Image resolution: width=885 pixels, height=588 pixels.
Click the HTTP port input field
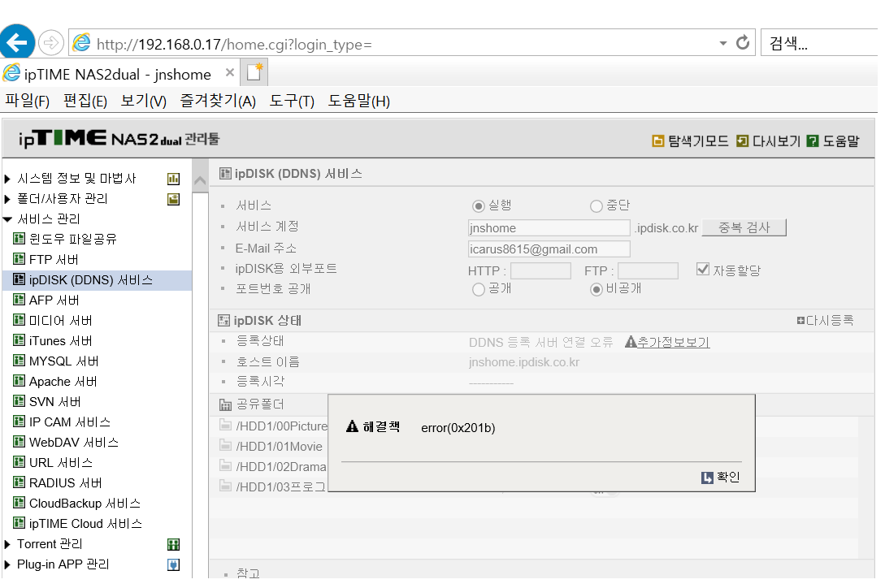pos(540,271)
